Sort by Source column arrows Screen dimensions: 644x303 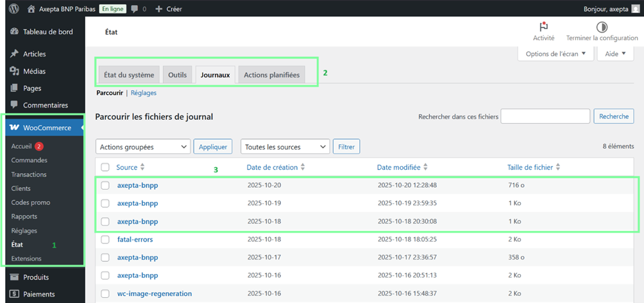pyautogui.click(x=142, y=167)
